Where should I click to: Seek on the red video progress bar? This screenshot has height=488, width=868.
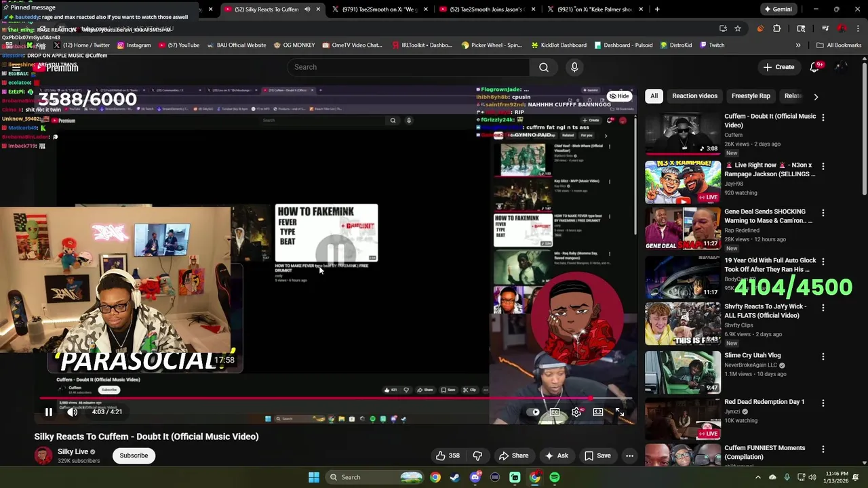tap(336, 399)
